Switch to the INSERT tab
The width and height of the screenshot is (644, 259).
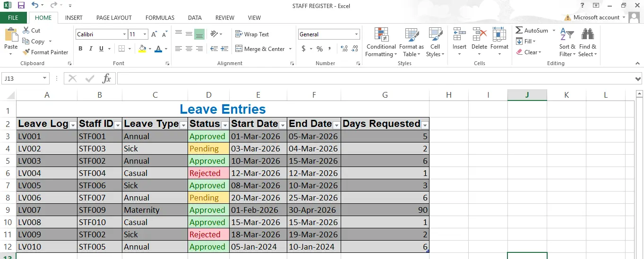(74, 18)
